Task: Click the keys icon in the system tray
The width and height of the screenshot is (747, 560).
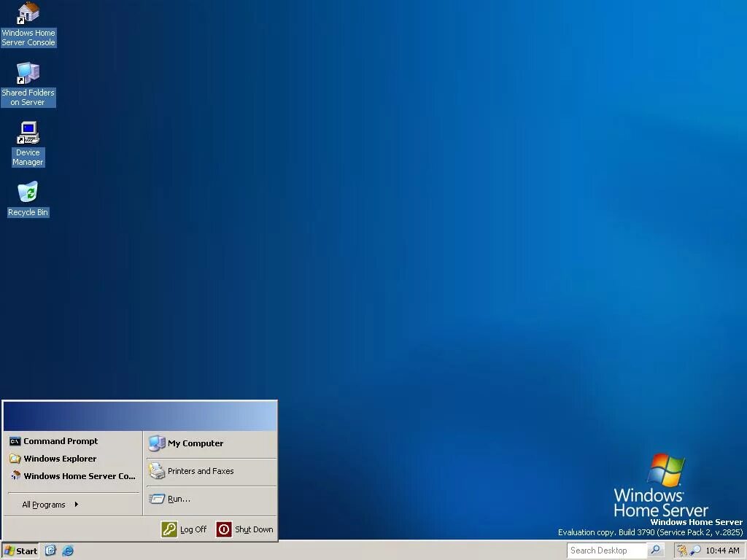Action: (682, 551)
